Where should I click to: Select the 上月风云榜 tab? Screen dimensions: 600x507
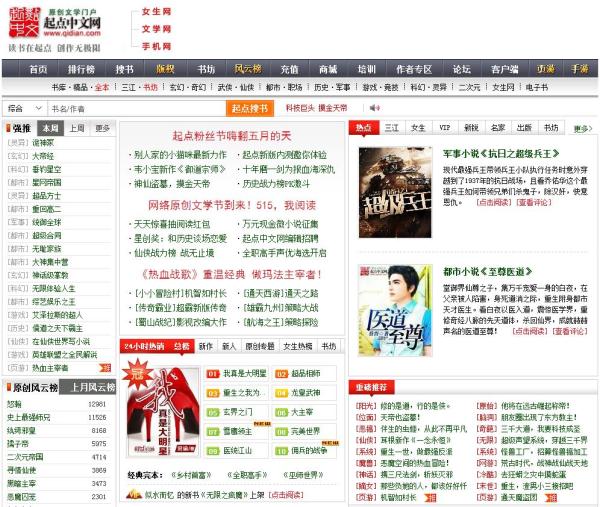90,387
